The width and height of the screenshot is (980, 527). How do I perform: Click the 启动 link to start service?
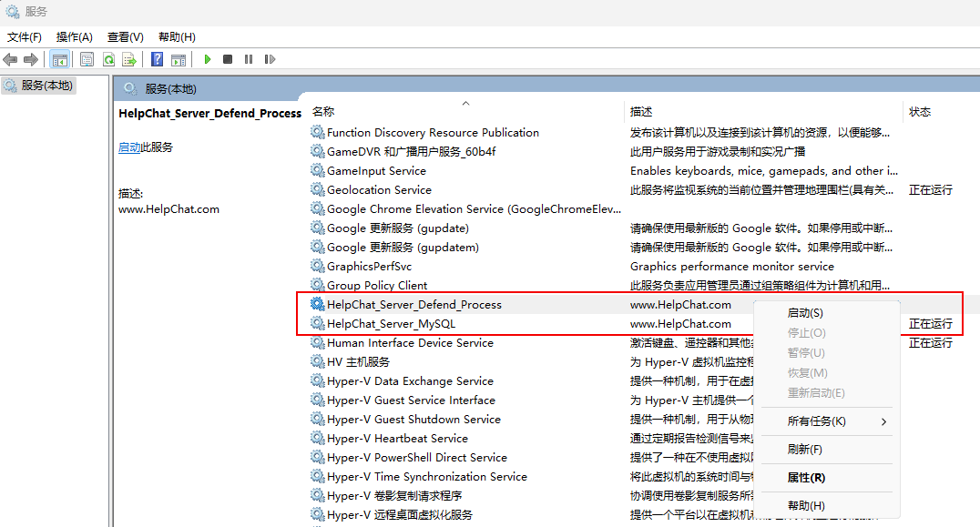coord(129,147)
